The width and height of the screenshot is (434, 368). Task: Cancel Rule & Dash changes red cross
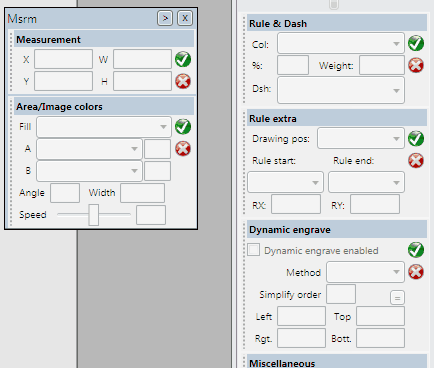[416, 65]
